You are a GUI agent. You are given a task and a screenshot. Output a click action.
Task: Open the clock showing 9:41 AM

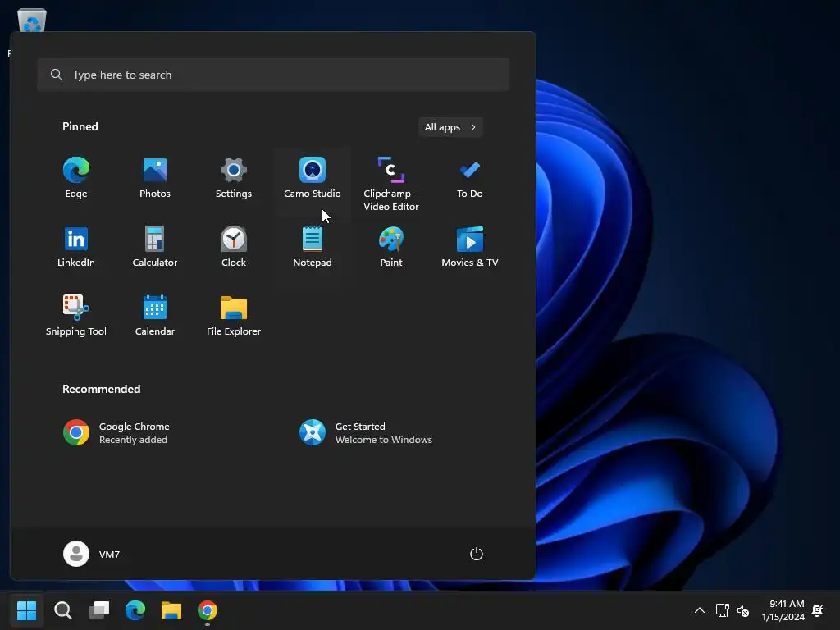pyautogui.click(x=783, y=610)
